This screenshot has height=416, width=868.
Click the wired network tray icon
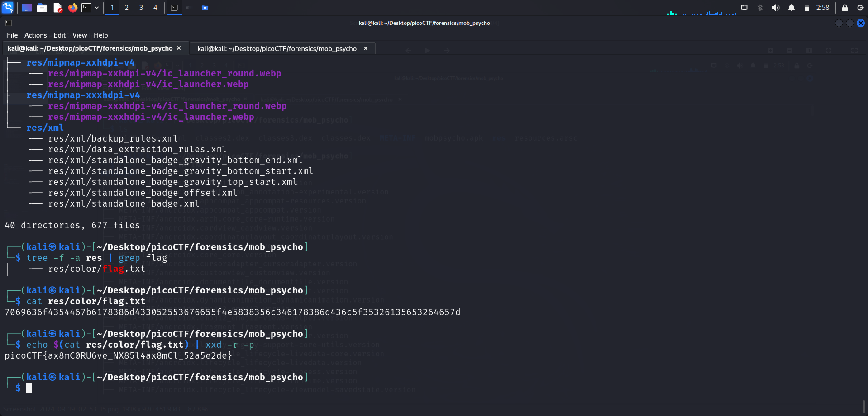(744, 8)
